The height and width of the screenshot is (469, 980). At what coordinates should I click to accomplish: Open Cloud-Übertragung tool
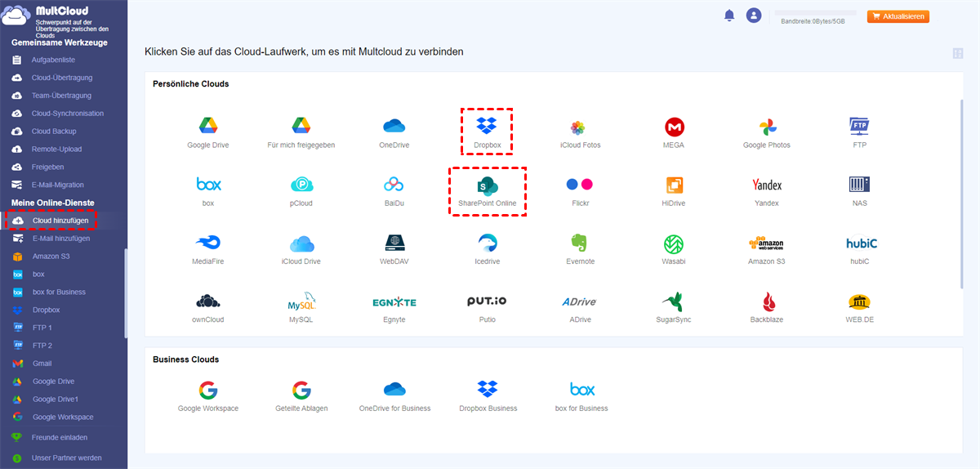[63, 78]
